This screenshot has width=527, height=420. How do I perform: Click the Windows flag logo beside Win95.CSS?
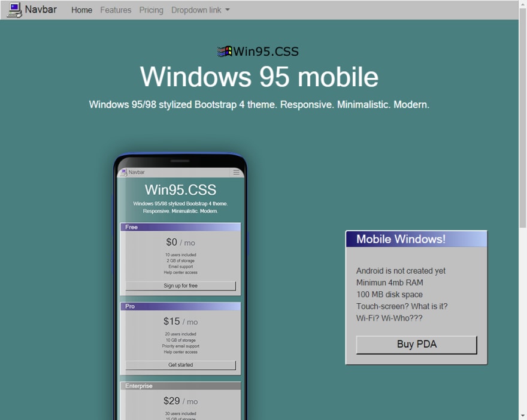pyautogui.click(x=225, y=52)
